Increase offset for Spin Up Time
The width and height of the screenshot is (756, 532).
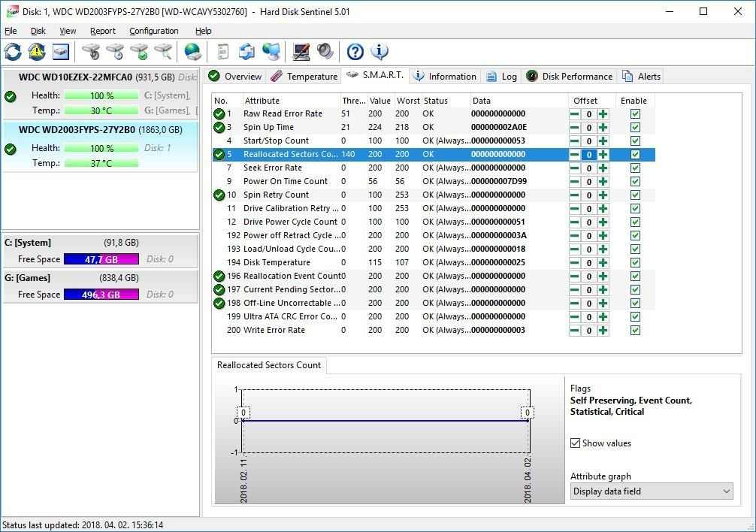603,128
